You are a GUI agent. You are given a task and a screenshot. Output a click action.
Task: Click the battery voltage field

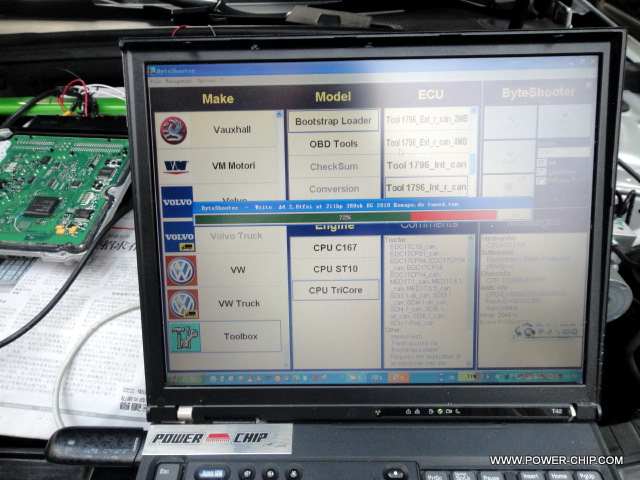click(x=562, y=152)
